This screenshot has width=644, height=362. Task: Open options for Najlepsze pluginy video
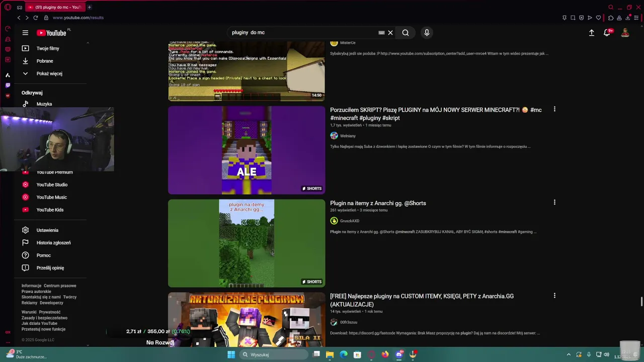point(554,296)
